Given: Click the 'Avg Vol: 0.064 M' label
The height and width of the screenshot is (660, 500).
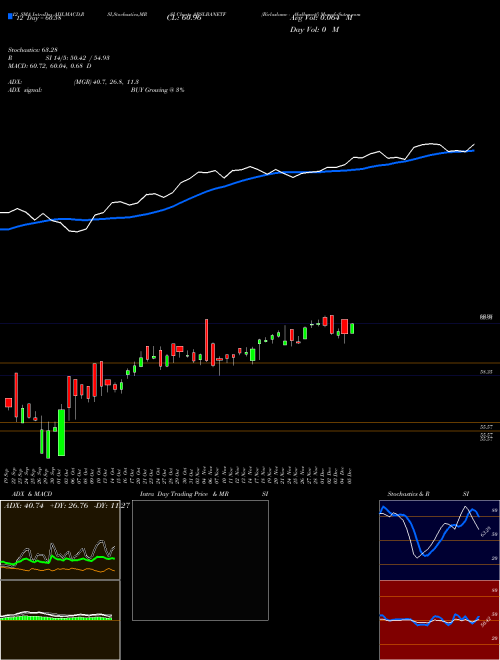Looking at the screenshot, I should [x=321, y=18].
